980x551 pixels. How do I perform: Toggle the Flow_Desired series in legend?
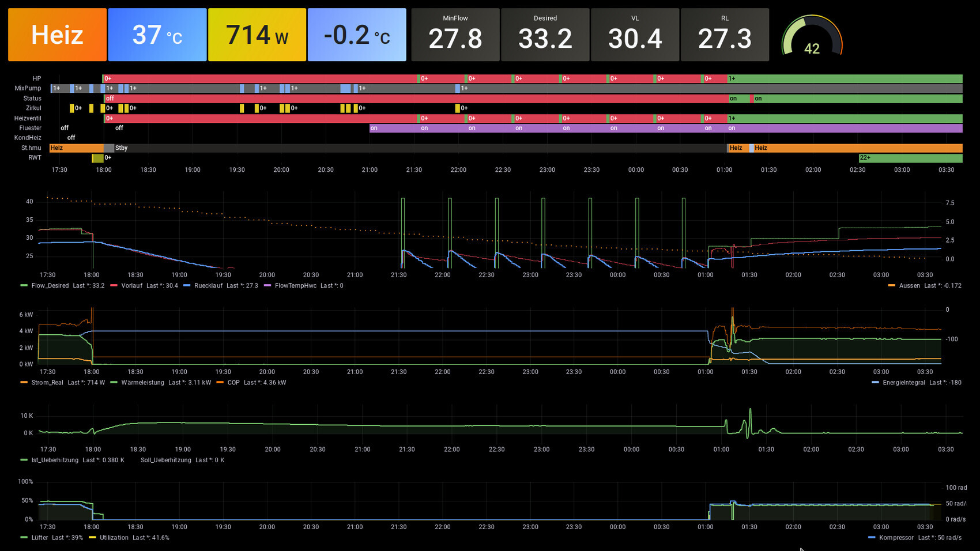(50, 286)
